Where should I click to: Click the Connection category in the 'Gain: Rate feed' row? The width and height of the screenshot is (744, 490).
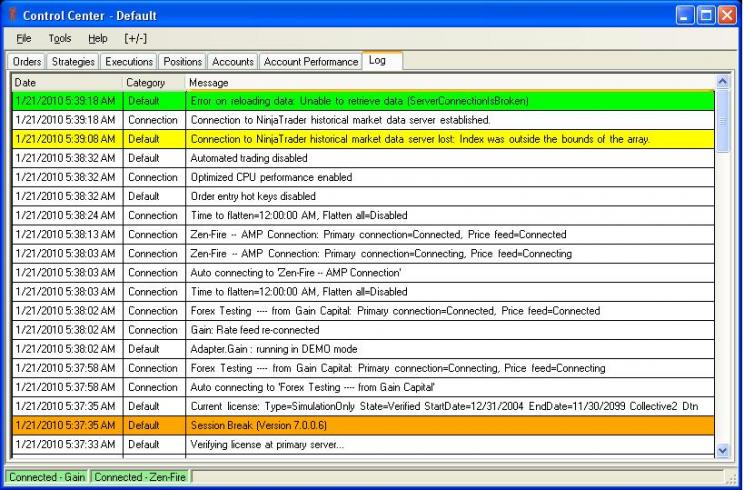click(153, 330)
